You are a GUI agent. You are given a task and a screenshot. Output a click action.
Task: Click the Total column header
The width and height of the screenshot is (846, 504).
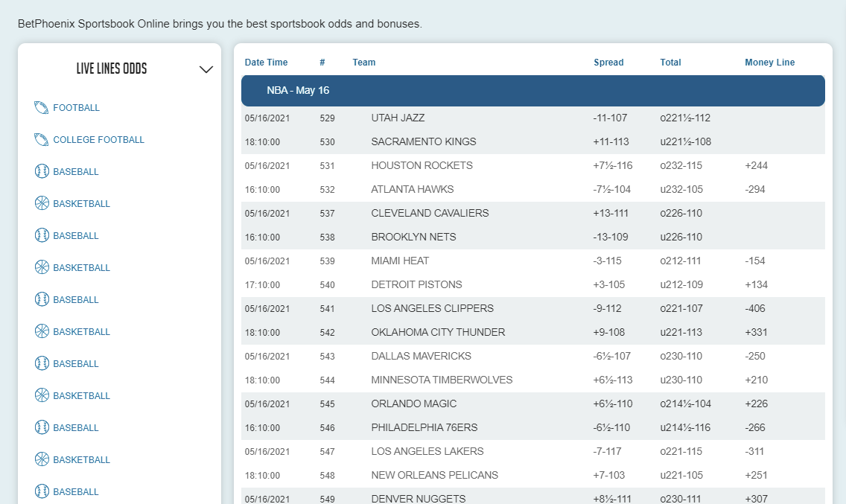coord(671,63)
